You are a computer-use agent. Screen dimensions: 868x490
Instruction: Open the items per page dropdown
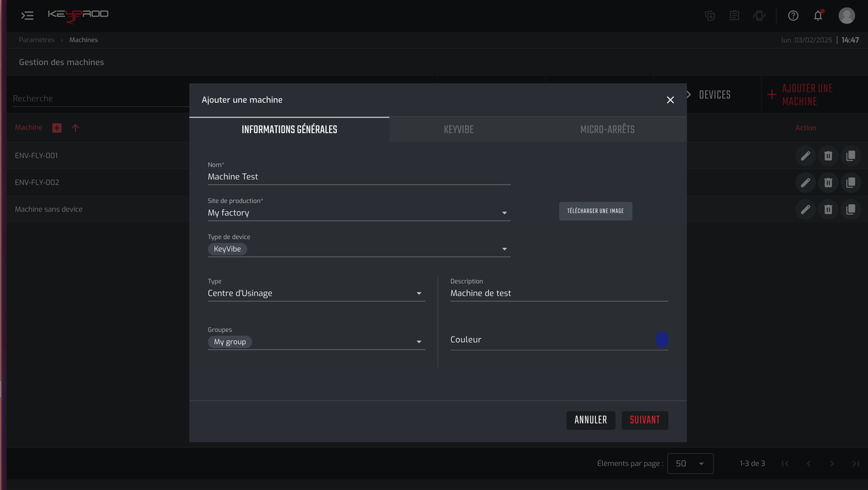coord(690,464)
